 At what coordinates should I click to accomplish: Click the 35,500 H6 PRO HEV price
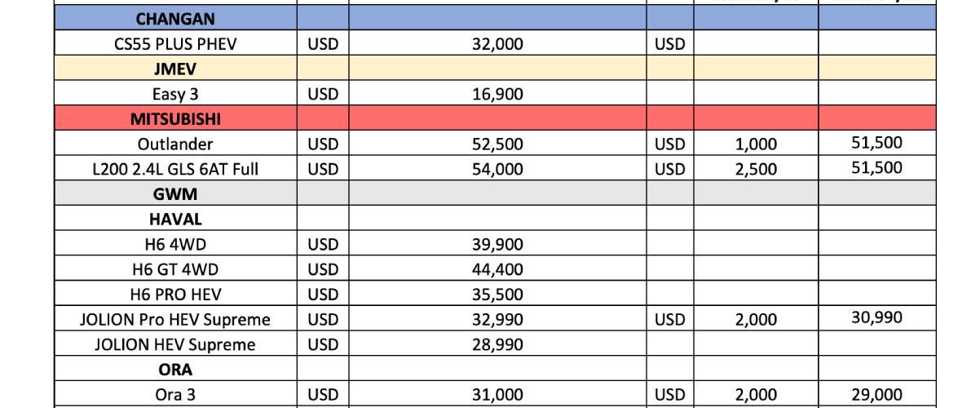coord(497,294)
